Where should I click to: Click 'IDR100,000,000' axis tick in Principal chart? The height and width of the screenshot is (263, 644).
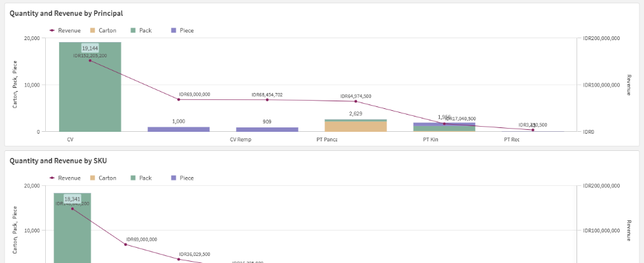coord(601,85)
